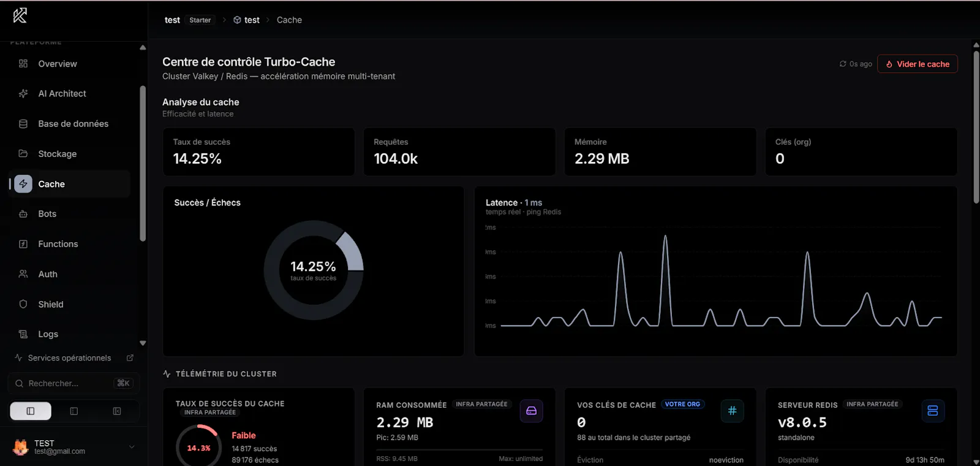Click the page scrollbar thumb on right

click(976, 126)
